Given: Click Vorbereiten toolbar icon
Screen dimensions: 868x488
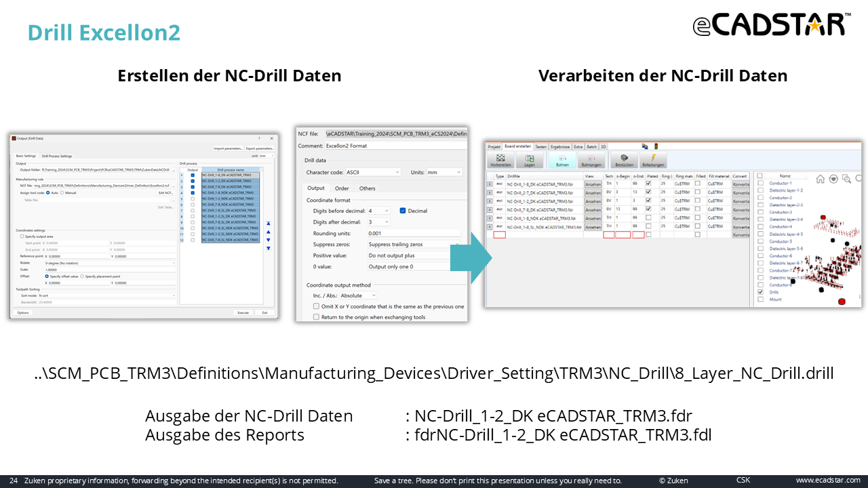Looking at the screenshot, I should click(500, 161).
